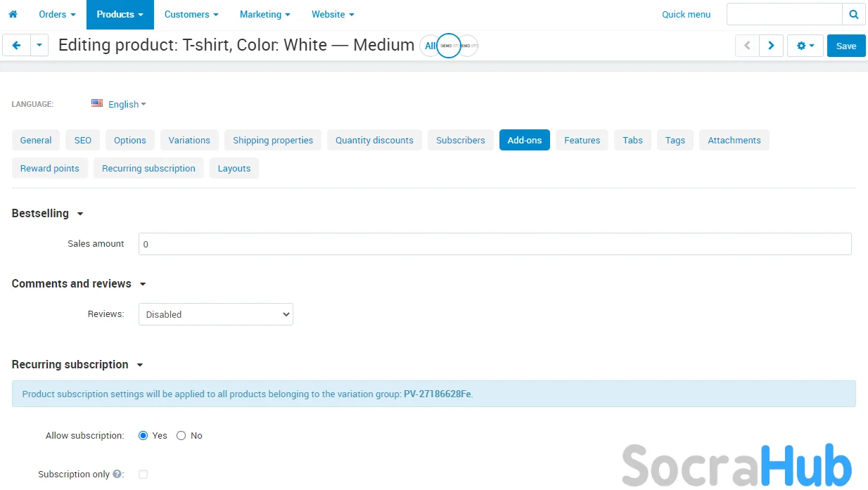Image resolution: width=868 pixels, height=490 pixels.
Task: Click the search magnifier icon
Action: click(853, 14)
